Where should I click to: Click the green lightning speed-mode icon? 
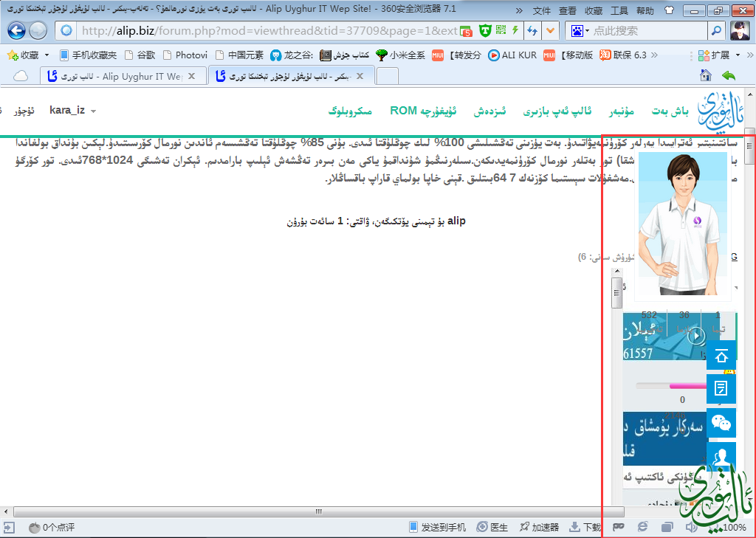[515, 30]
